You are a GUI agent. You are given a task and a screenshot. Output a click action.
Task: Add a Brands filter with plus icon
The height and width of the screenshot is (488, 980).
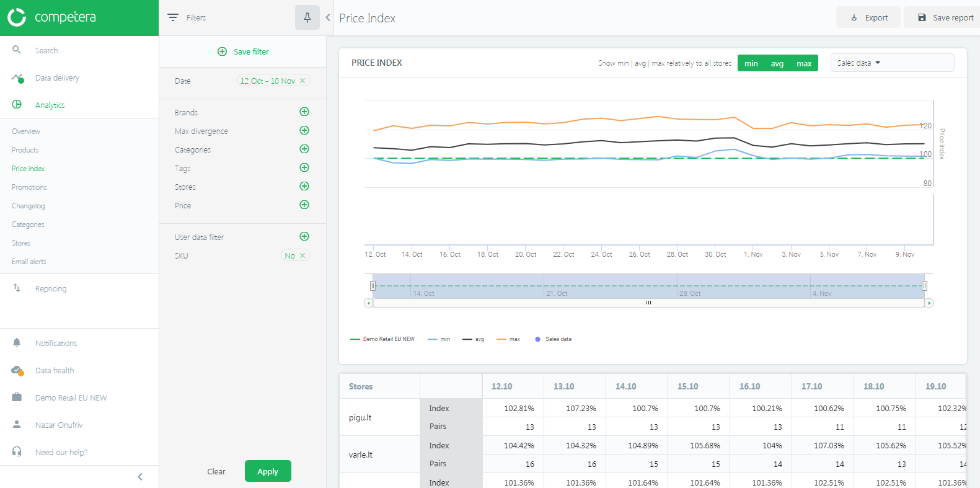tap(304, 112)
